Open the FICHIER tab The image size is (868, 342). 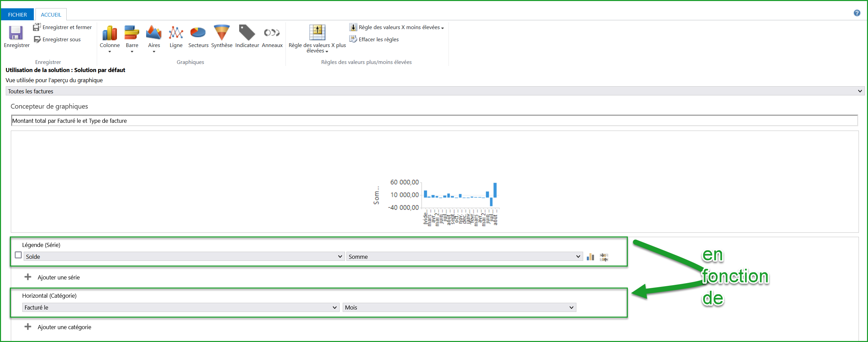(18, 15)
